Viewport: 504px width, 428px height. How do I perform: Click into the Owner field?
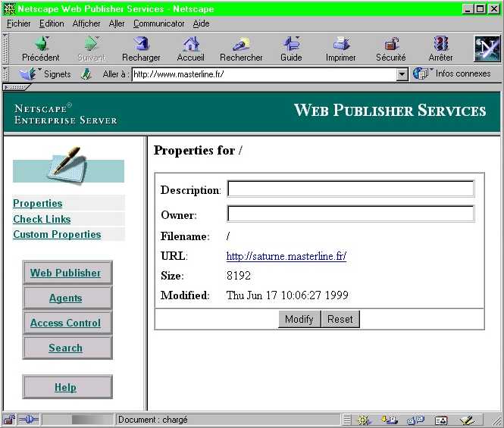click(x=351, y=214)
